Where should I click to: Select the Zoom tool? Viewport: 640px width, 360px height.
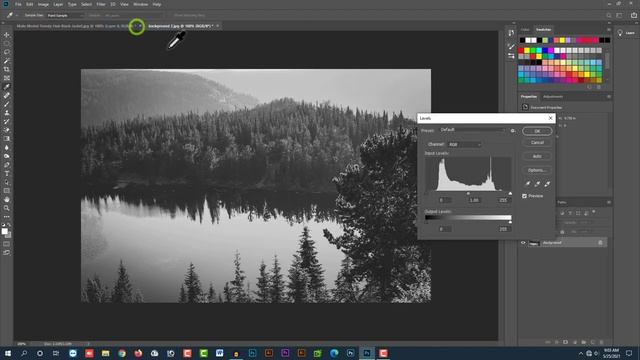point(7,208)
